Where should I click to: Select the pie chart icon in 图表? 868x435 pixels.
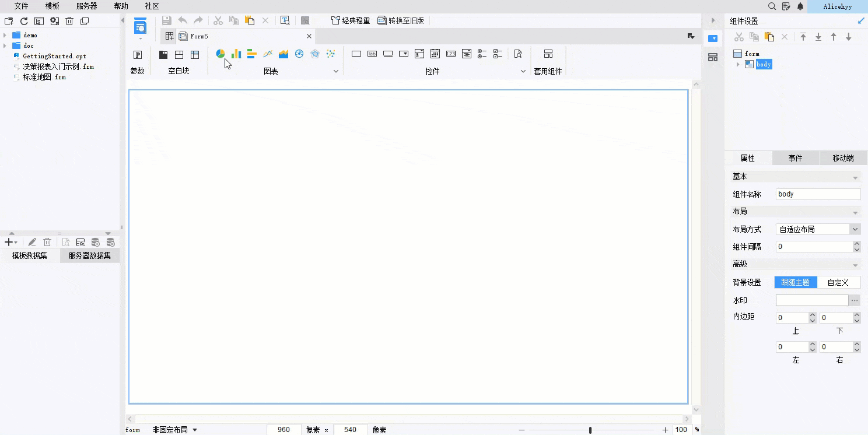point(220,54)
